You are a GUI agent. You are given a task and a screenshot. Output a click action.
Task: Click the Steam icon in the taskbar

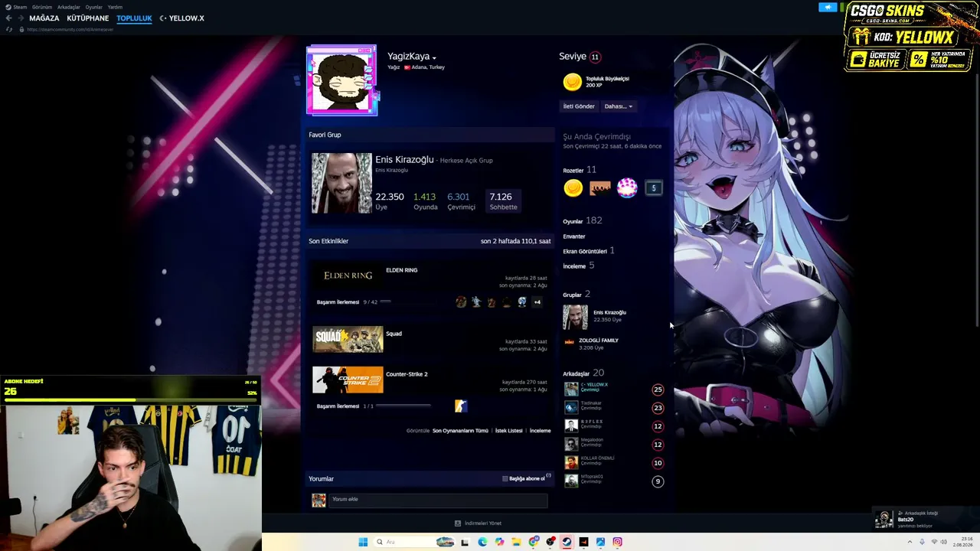click(567, 542)
